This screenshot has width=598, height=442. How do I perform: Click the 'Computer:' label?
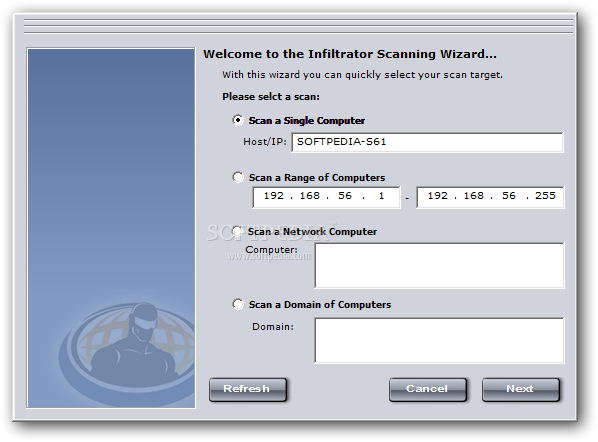click(272, 250)
